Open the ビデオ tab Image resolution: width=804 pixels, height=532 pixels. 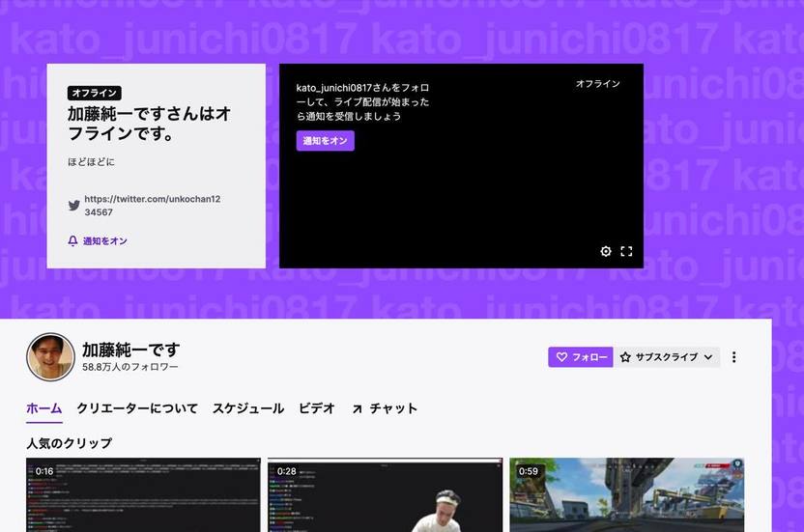click(x=316, y=408)
